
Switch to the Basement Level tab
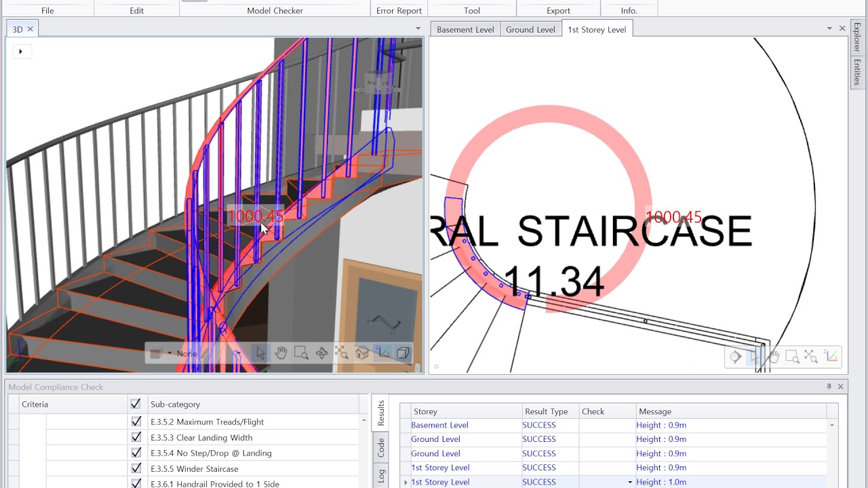465,29
